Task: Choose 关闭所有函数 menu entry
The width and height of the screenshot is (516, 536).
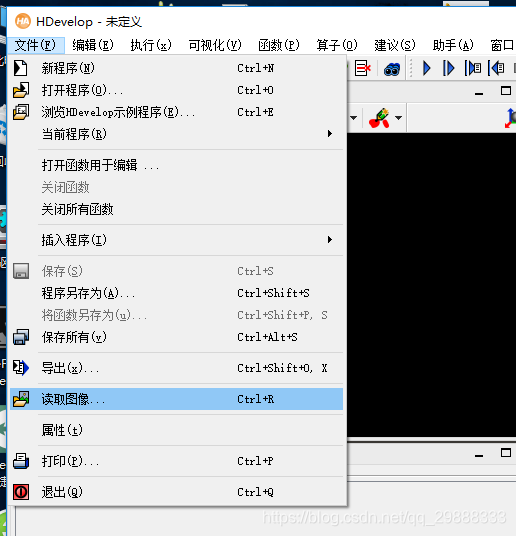Action: [176, 209]
